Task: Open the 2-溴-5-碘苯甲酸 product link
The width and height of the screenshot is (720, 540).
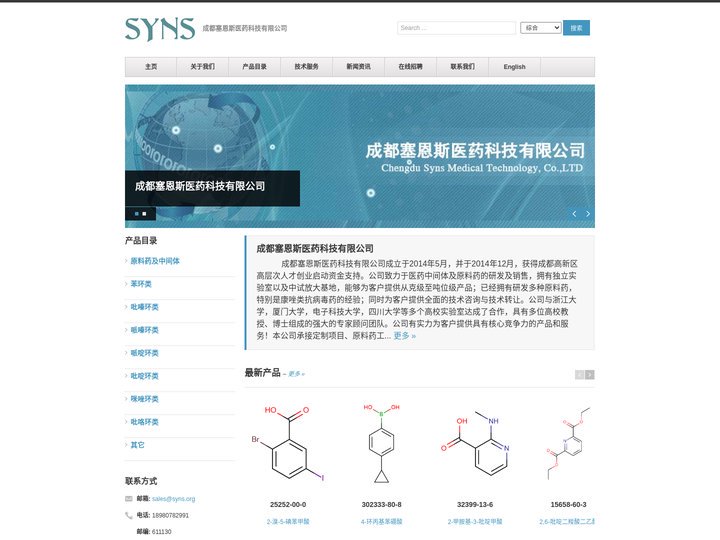Action: pyautogui.click(x=288, y=522)
